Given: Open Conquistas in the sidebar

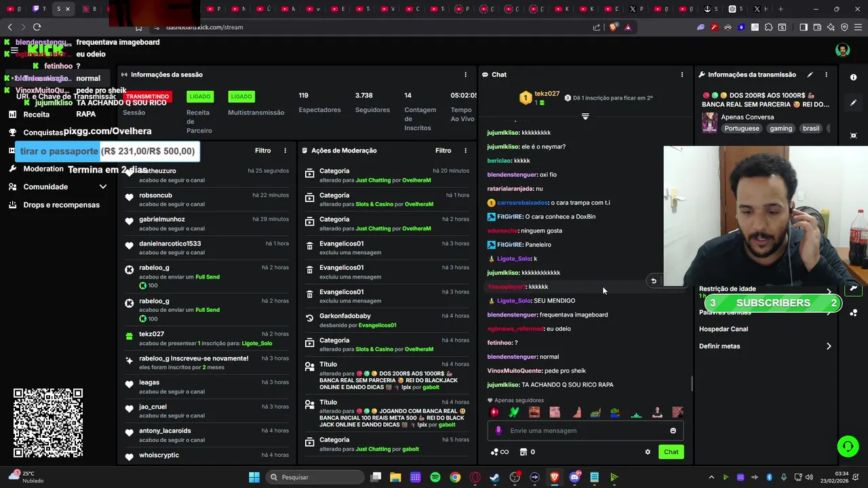Looking at the screenshot, I should point(43,133).
